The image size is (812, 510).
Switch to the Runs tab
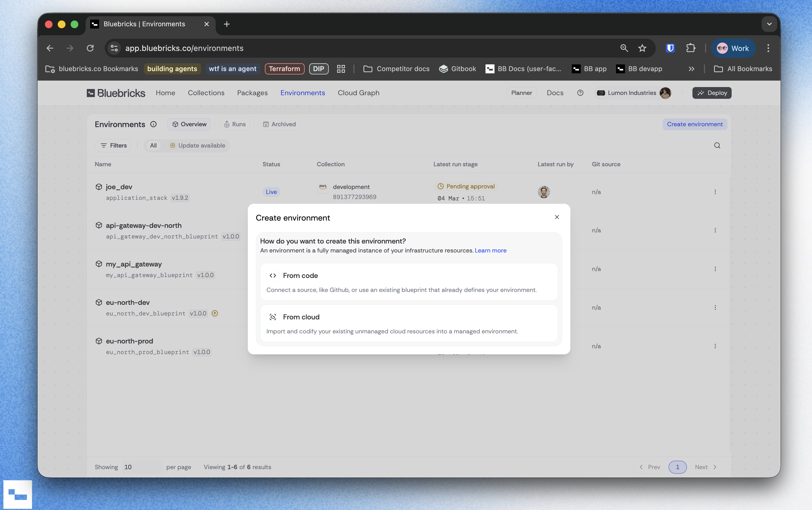(235, 124)
